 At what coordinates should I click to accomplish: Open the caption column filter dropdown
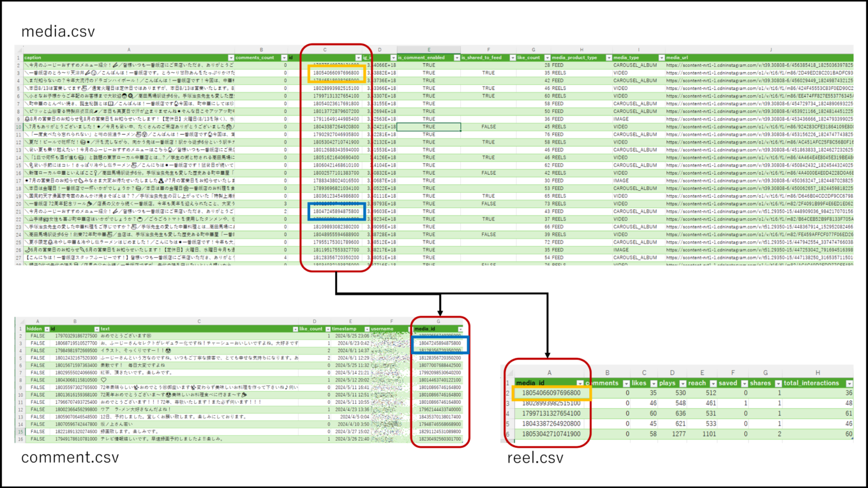pos(231,58)
